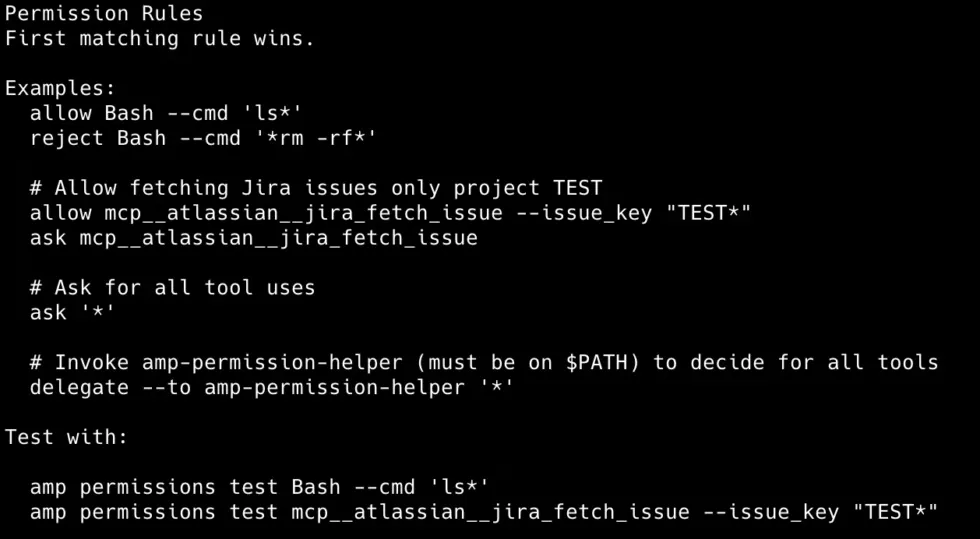Click the word "TEST" ending the Jira comment

click(x=578, y=188)
